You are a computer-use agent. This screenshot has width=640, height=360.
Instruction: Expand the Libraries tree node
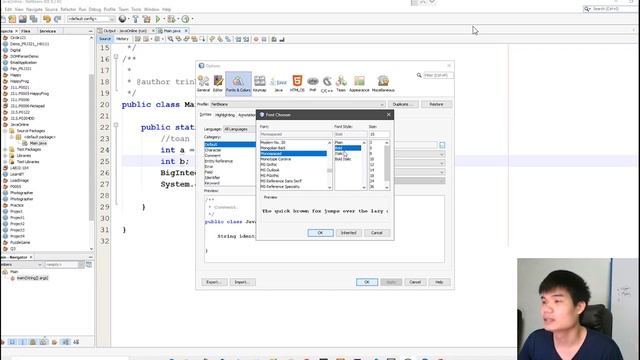(x=5, y=156)
